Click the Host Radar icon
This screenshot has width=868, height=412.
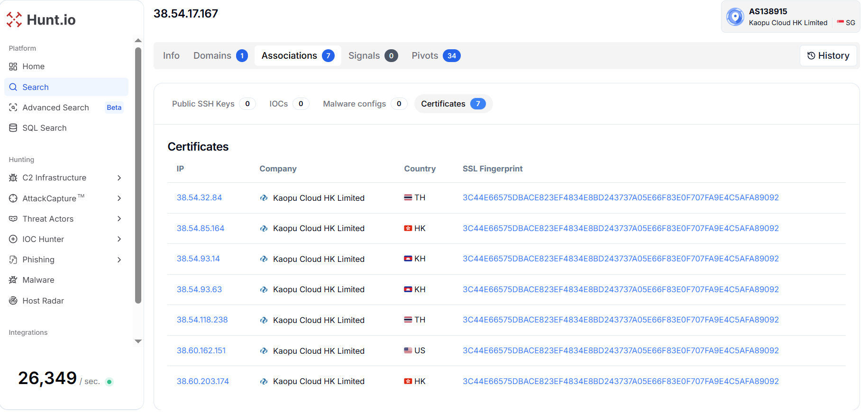pyautogui.click(x=13, y=301)
